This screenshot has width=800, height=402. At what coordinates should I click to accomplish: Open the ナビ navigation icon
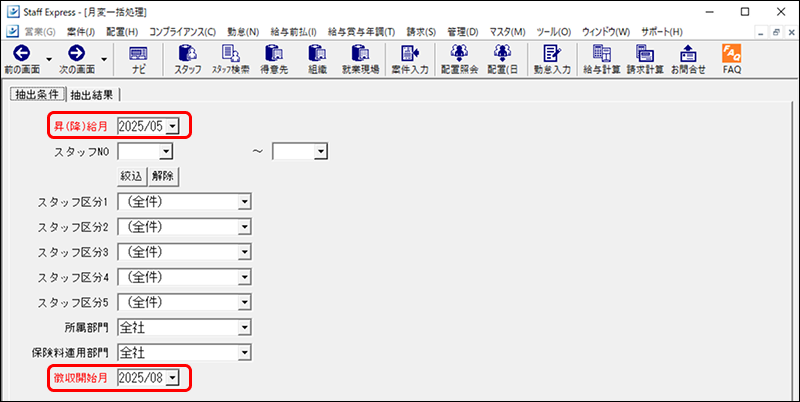[138, 53]
